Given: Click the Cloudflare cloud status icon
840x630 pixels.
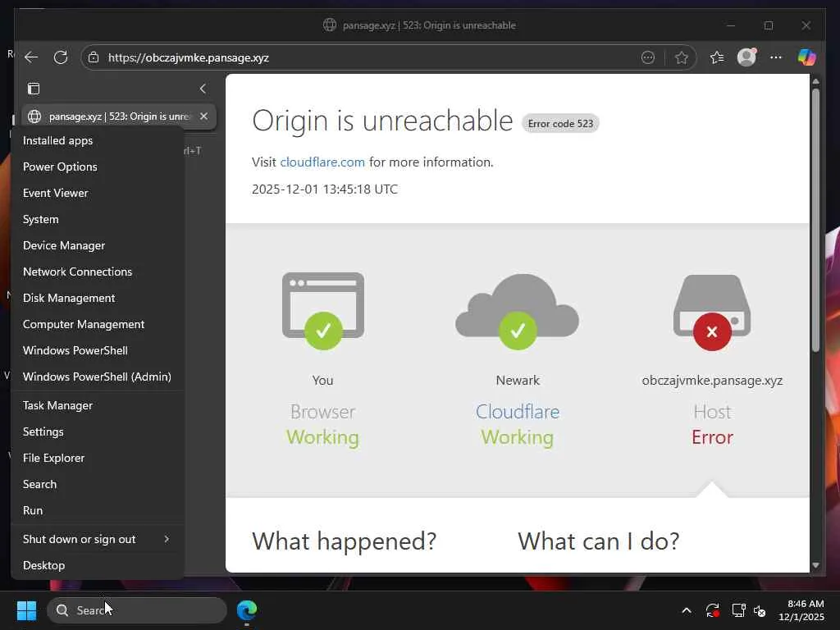Looking at the screenshot, I should 518,311.
